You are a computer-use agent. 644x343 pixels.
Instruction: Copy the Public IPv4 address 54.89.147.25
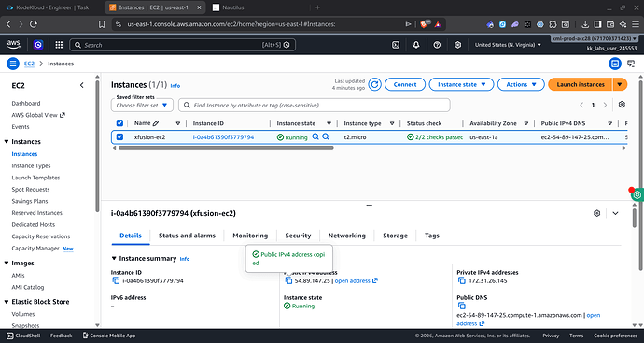click(x=288, y=280)
